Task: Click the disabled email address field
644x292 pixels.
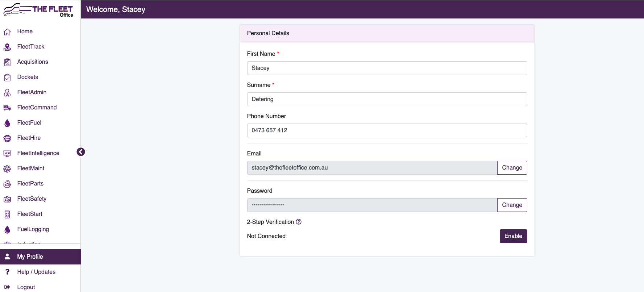Action: click(x=372, y=168)
